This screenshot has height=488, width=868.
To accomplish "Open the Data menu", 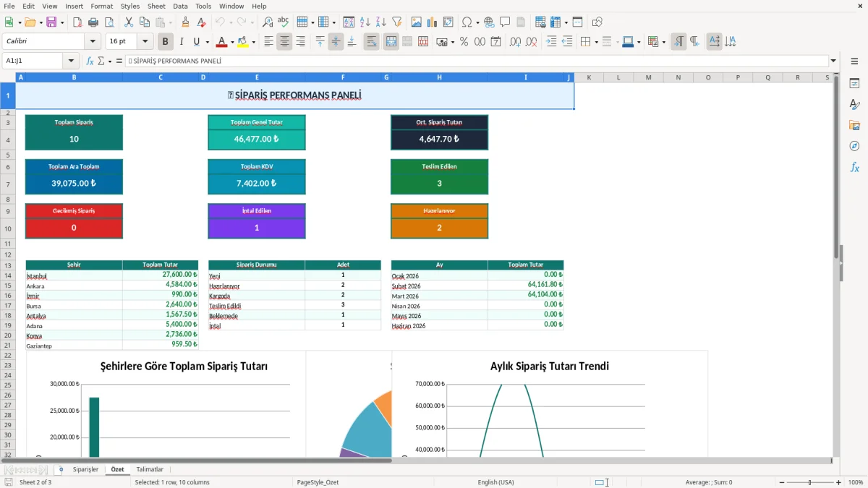I will click(x=180, y=6).
